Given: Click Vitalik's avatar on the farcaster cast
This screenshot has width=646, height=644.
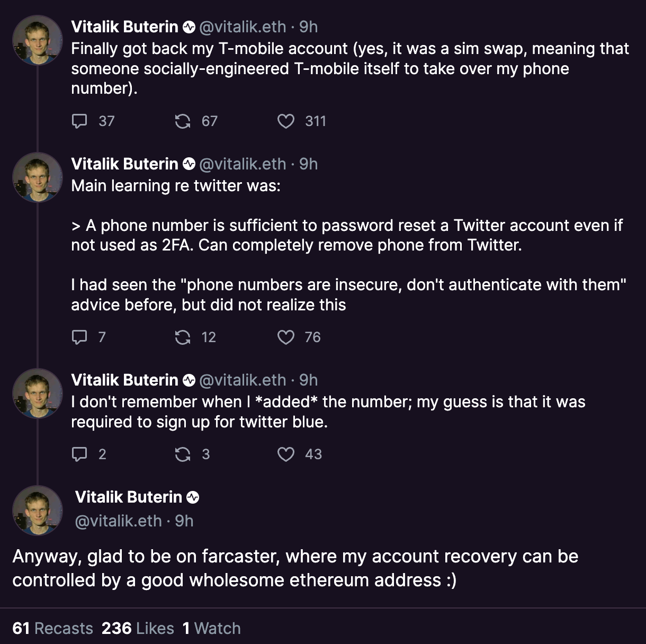Looking at the screenshot, I should (38, 511).
